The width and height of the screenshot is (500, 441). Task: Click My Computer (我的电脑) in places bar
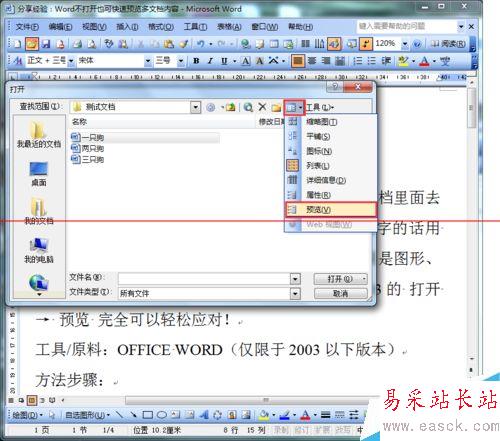point(39,251)
